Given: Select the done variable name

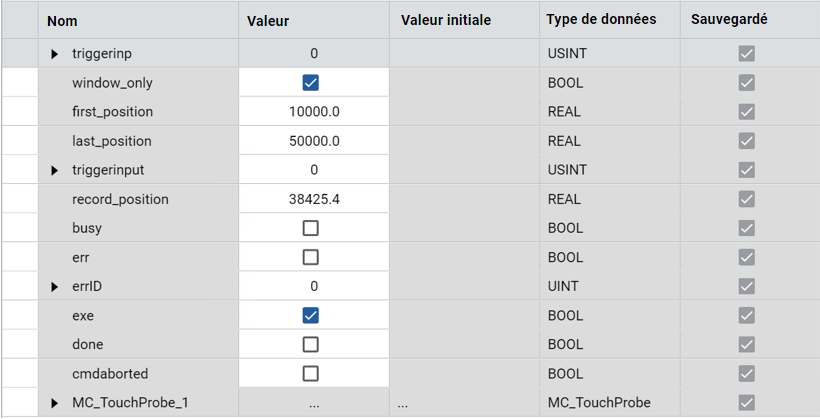Looking at the screenshot, I should (x=88, y=345).
